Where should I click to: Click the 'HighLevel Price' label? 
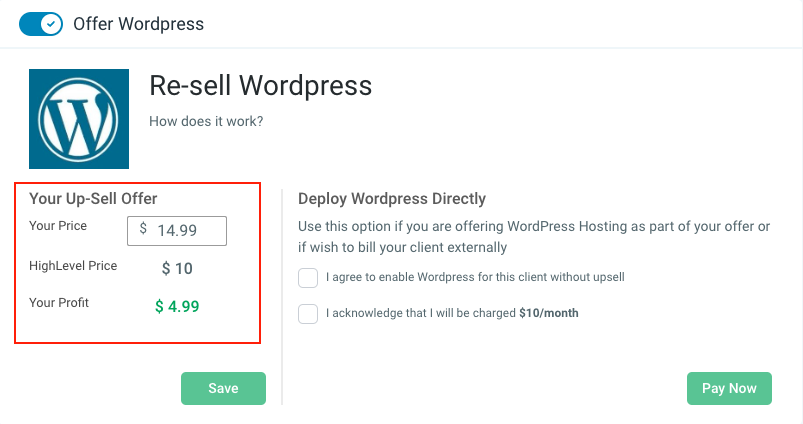click(x=73, y=266)
